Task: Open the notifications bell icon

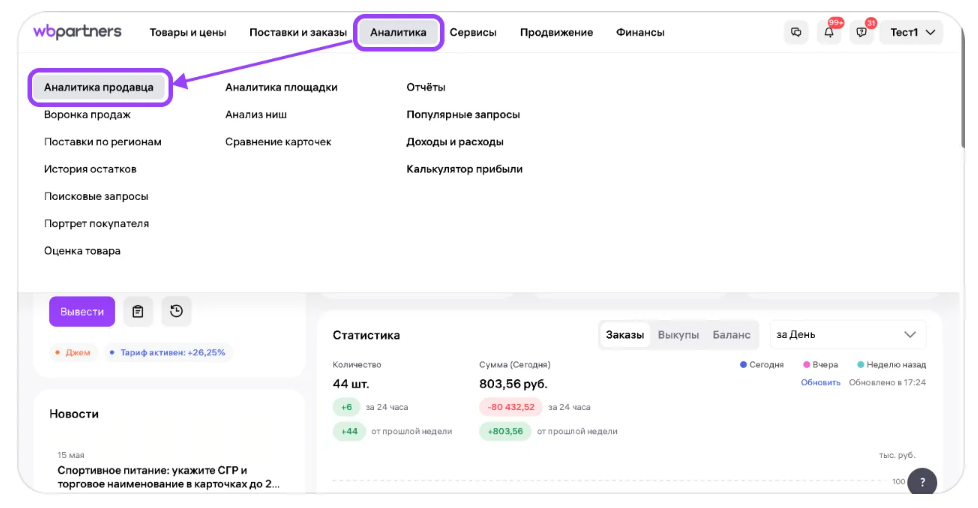Action: coord(829,32)
